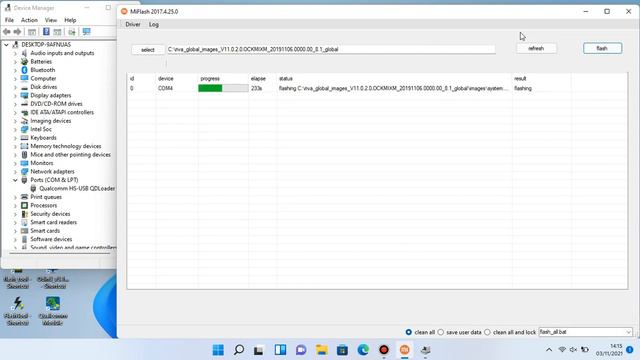Open the Driver menu in MiFlash
The width and height of the screenshot is (640, 360).
(133, 24)
